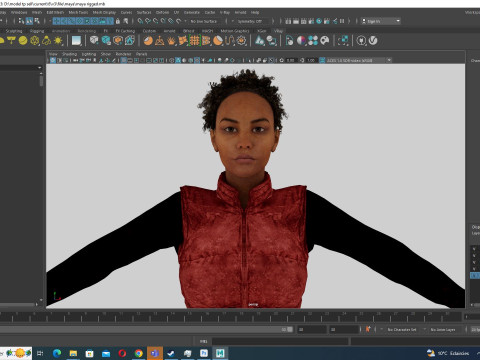Toggle the lock selection padlock icon
480x360 pixels.
click(x=118, y=21)
